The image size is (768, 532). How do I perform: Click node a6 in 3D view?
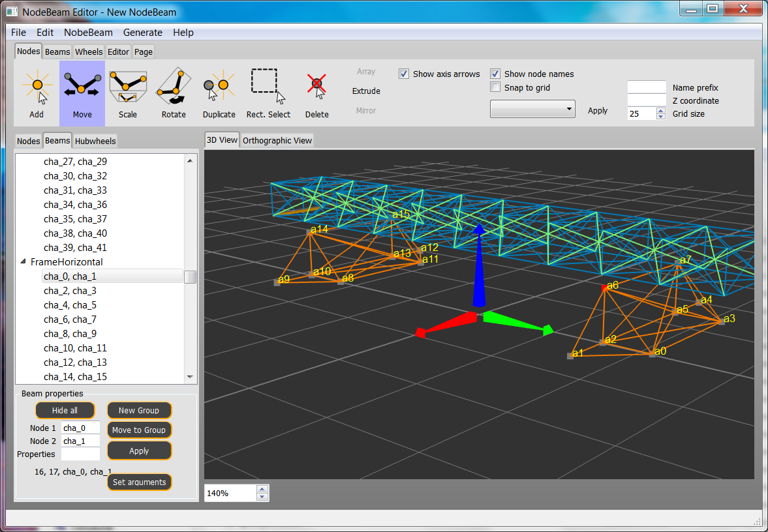pyautogui.click(x=604, y=288)
